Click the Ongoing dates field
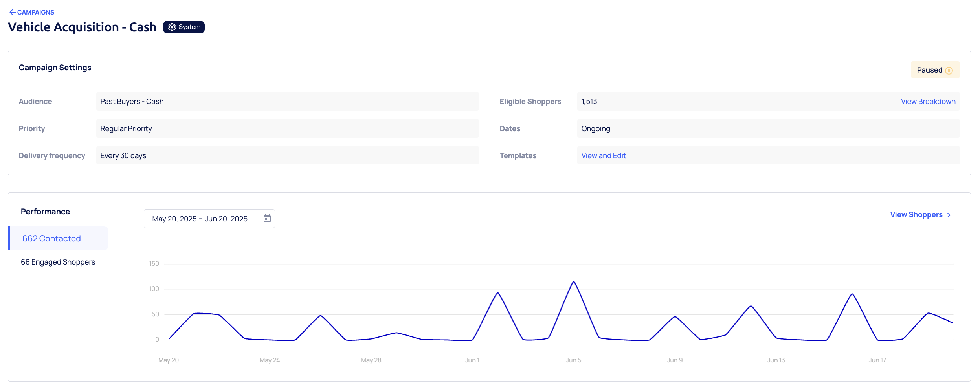The height and width of the screenshot is (391, 980). [767, 128]
